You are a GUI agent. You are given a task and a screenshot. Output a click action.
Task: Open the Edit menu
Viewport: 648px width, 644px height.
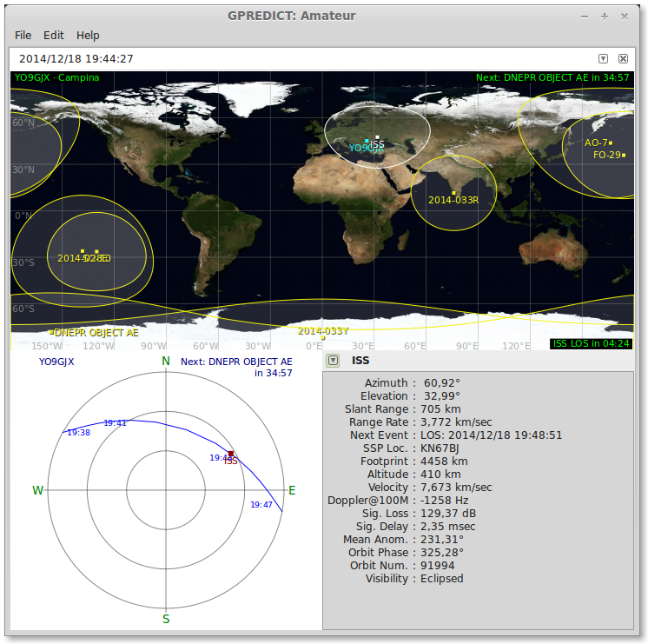click(53, 35)
